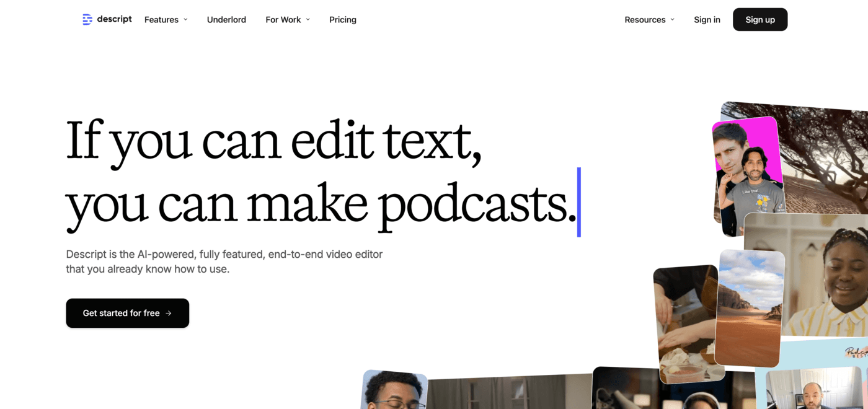
Task: Click the Descript logo
Action: click(x=107, y=19)
